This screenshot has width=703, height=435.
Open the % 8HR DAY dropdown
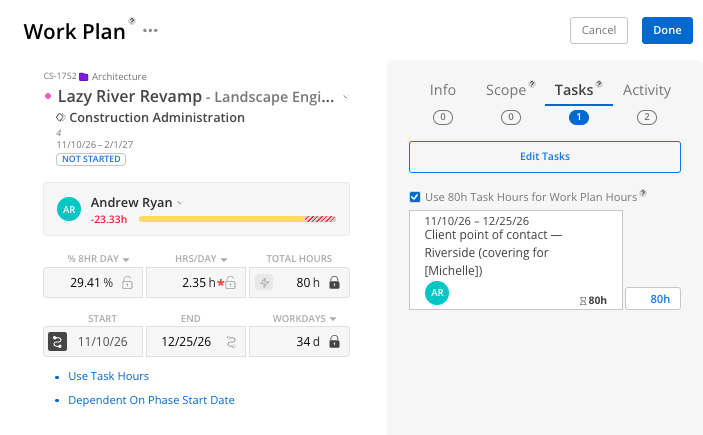(x=126, y=259)
